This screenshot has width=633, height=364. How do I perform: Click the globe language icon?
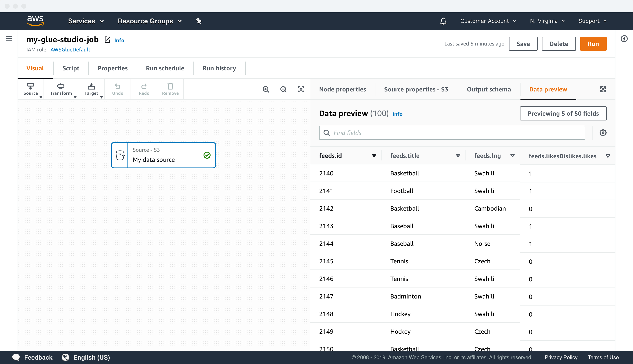pos(65,357)
